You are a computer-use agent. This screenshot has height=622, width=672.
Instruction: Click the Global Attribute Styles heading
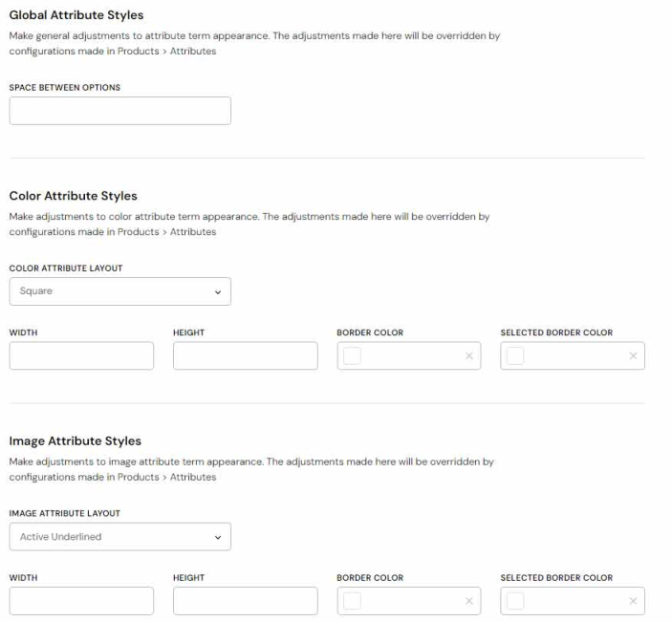pos(76,15)
